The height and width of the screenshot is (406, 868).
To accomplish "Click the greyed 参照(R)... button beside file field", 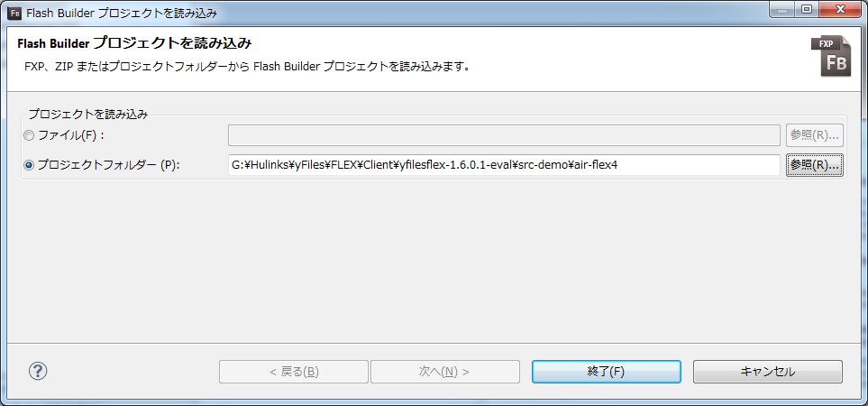I will [815, 135].
